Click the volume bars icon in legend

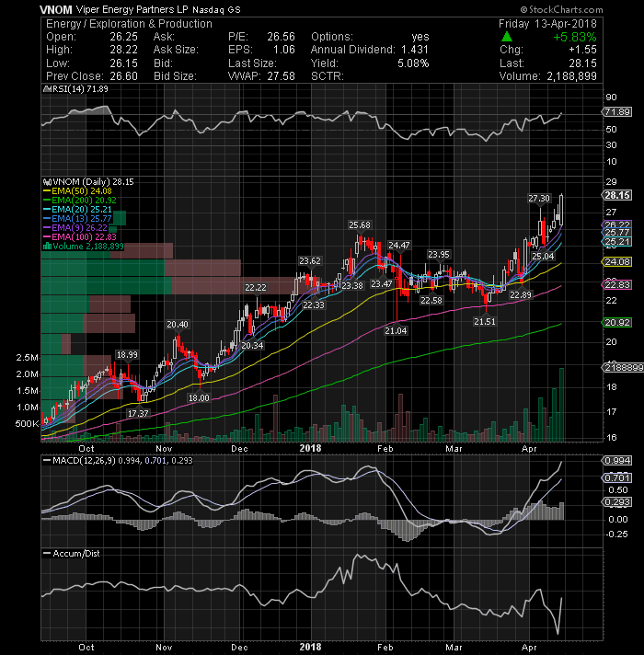(47, 246)
